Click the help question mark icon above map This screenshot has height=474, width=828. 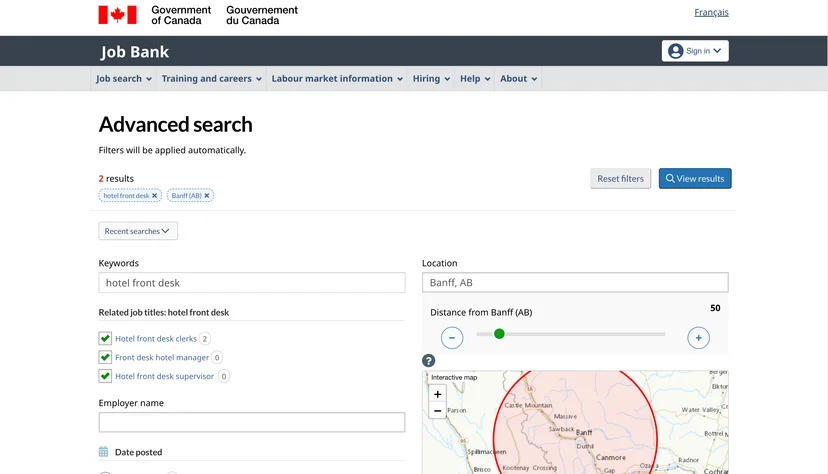point(428,361)
